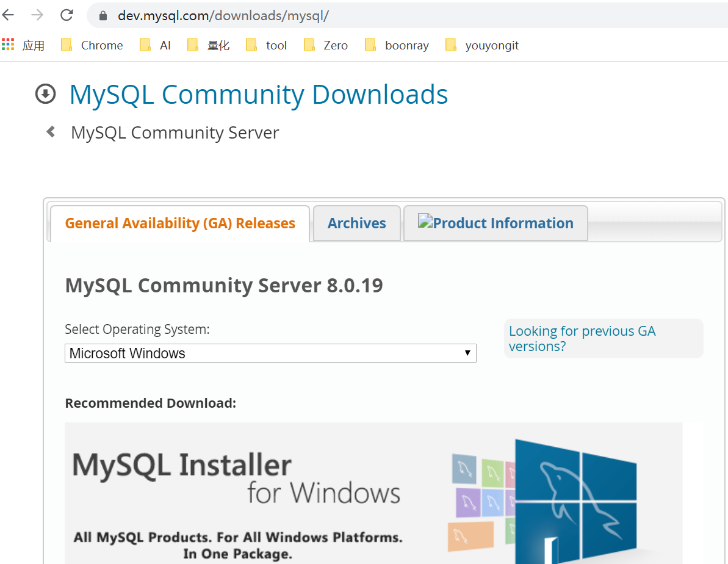Click the Looking for previous GA versions link
This screenshot has height=564, width=728.
point(582,338)
